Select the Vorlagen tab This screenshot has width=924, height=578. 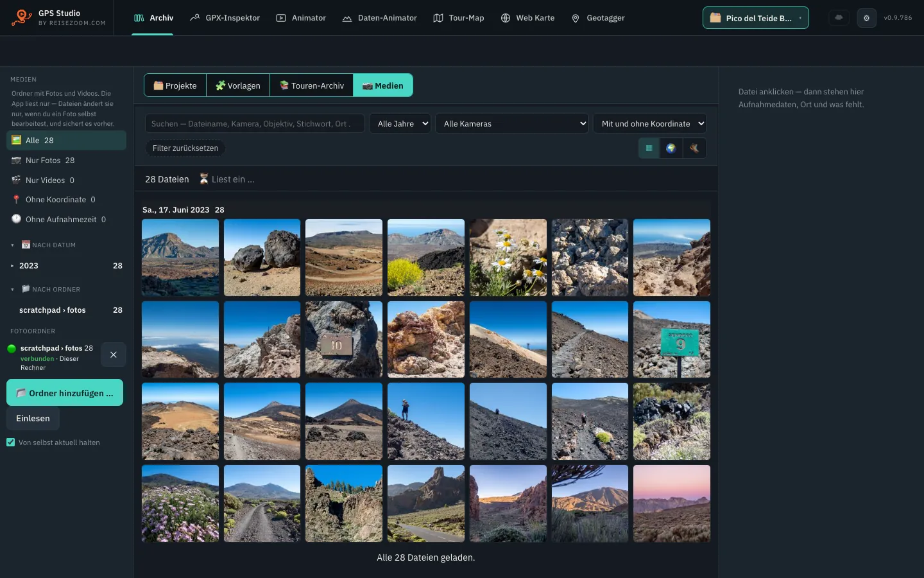[238, 85]
